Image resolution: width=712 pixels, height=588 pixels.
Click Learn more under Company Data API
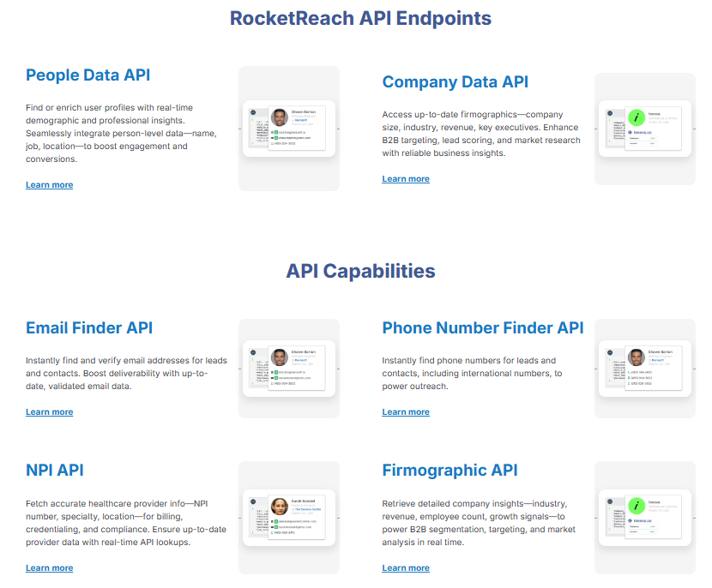click(x=406, y=179)
